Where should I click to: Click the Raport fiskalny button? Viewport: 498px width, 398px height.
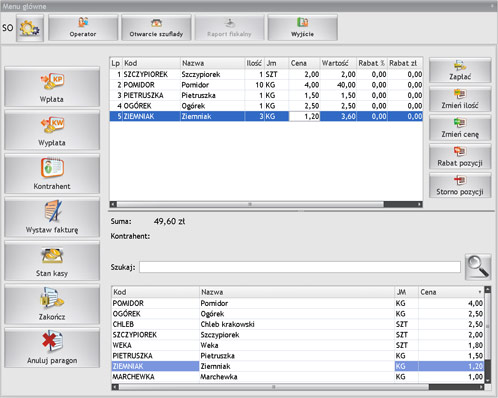tap(229, 28)
